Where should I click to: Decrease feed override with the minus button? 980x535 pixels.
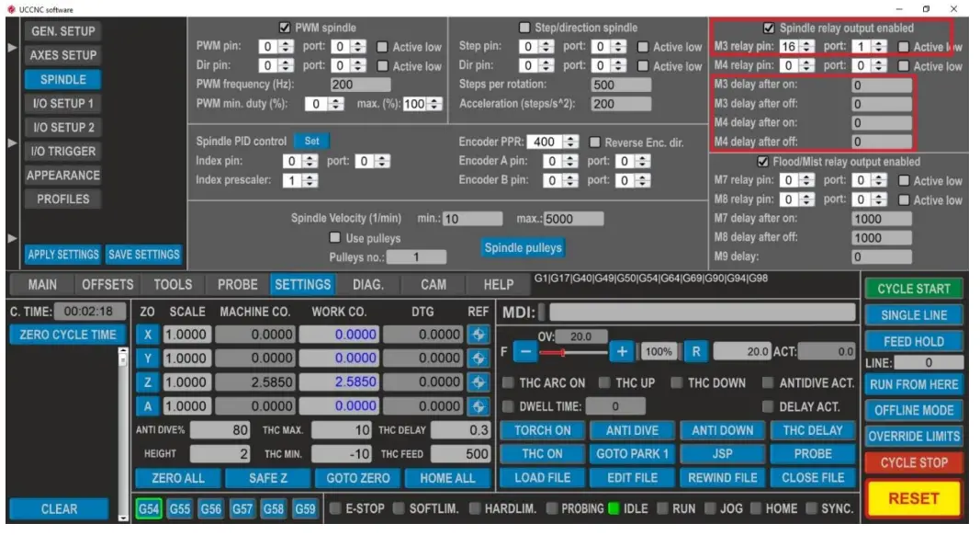[x=524, y=351]
